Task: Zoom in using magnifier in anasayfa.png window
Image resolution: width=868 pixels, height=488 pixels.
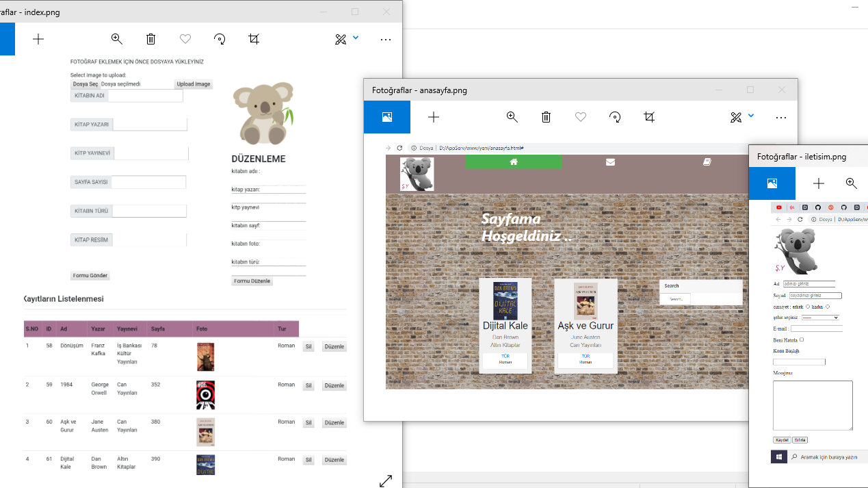Action: coord(512,117)
